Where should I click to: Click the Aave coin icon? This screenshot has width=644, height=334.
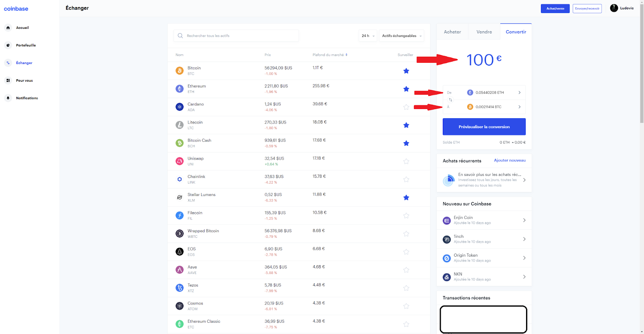180,270
